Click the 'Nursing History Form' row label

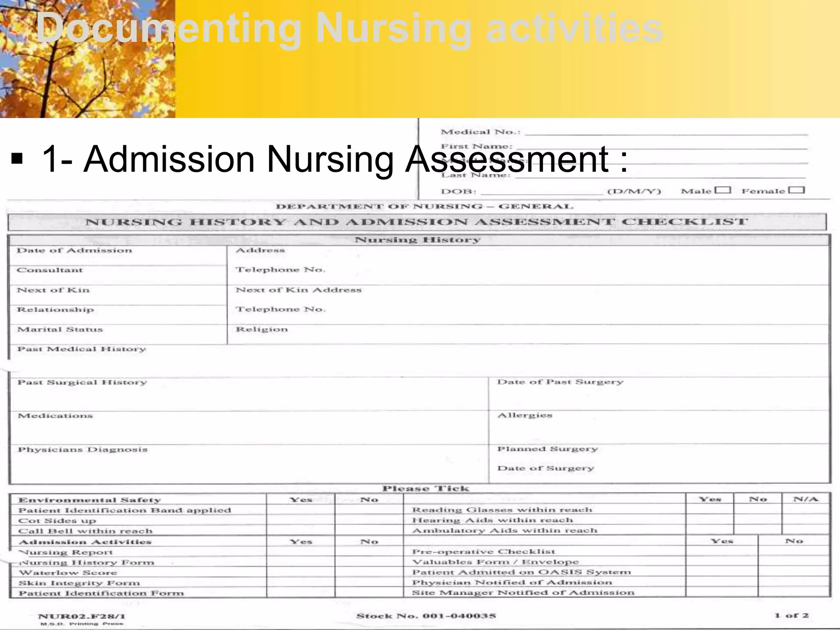coord(87,562)
